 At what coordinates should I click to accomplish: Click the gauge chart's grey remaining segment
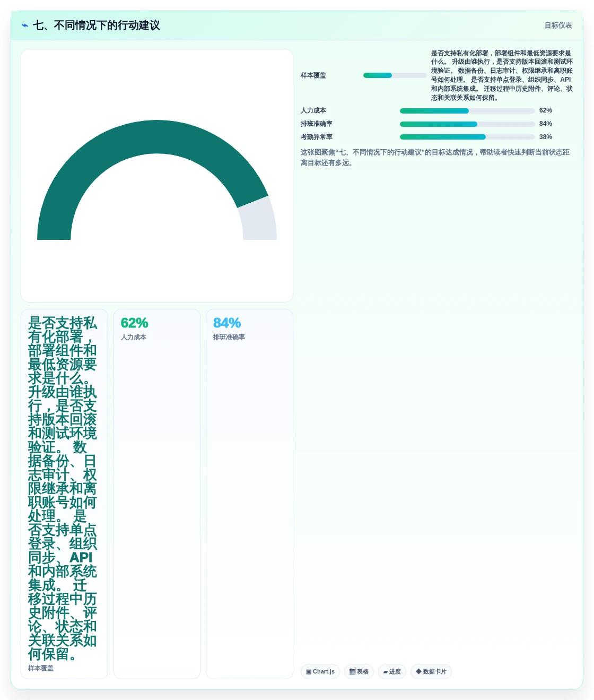pyautogui.click(x=260, y=220)
